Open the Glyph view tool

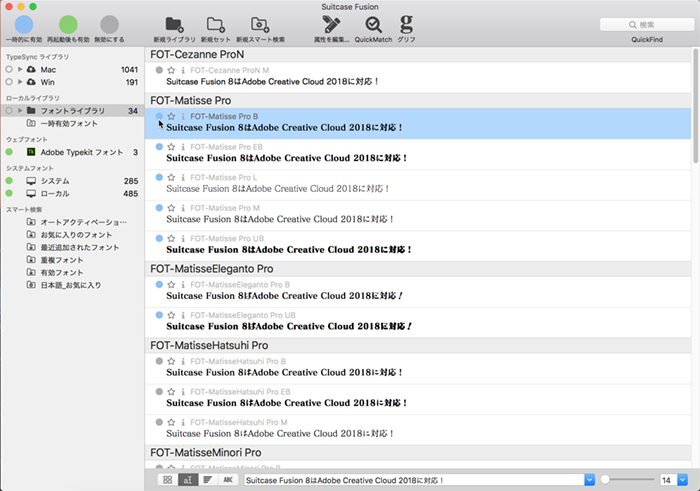click(x=406, y=25)
